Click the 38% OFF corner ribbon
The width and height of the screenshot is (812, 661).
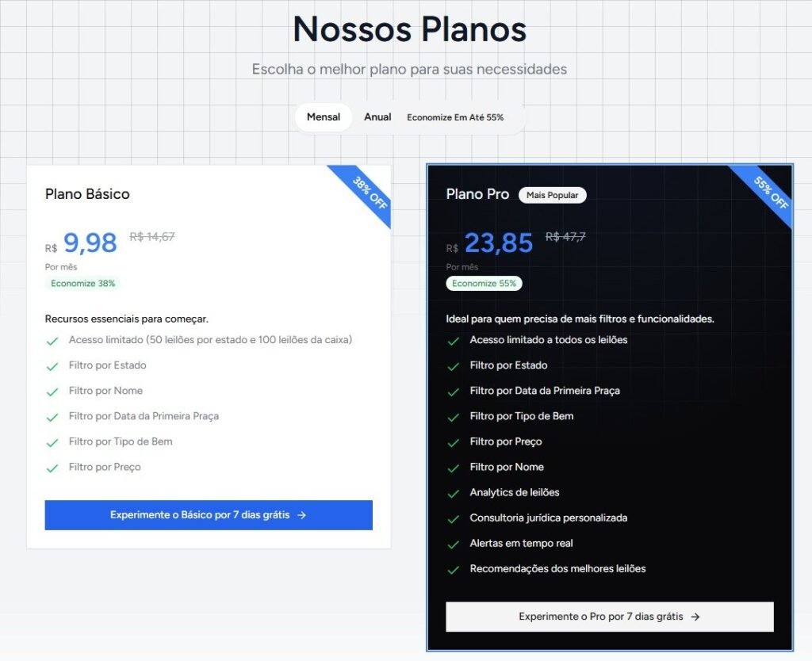[x=368, y=195]
